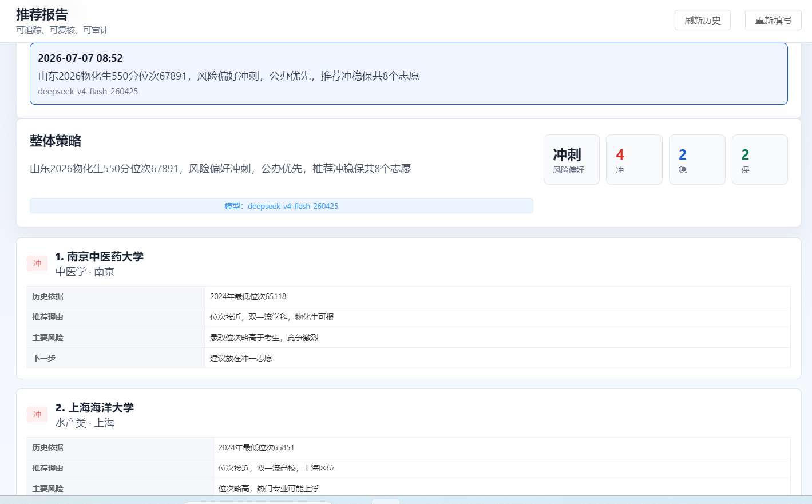The width and height of the screenshot is (812, 504).
Task: Click 主要风险 label in 南京中医药大学 card
Action: click(48, 338)
